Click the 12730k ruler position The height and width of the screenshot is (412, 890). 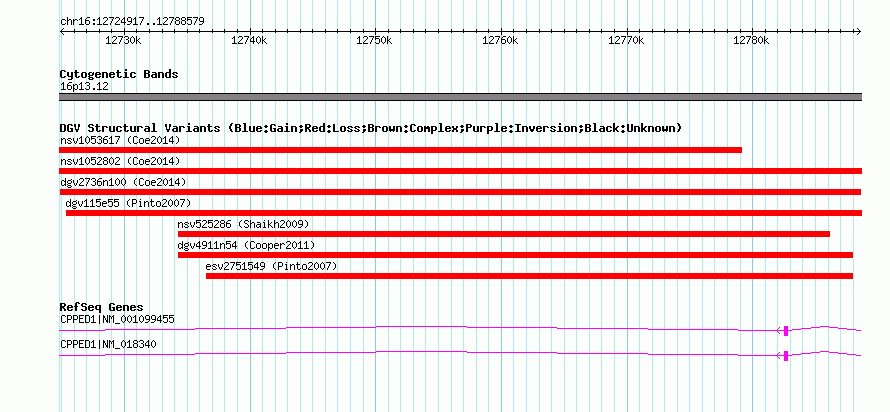[123, 41]
